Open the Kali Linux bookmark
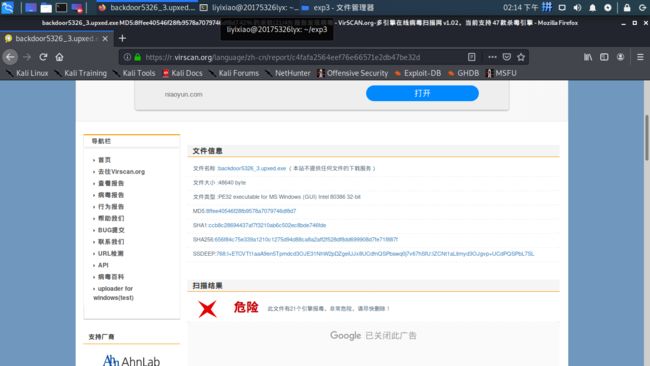 pos(27,73)
